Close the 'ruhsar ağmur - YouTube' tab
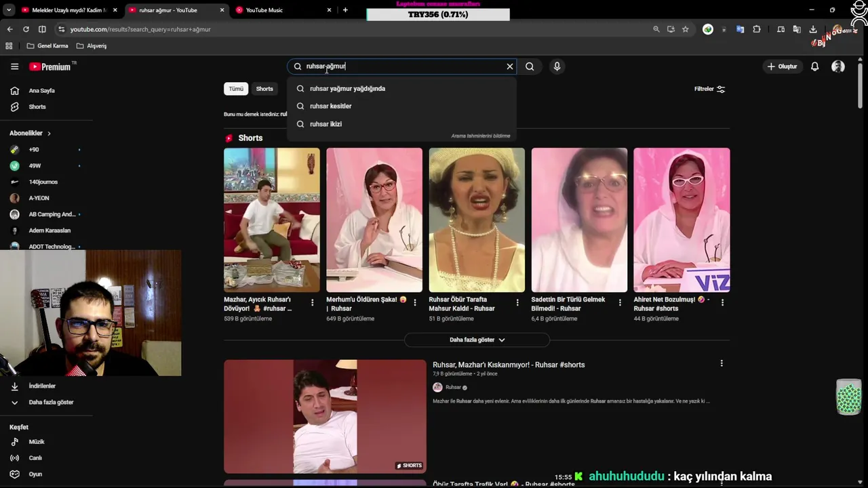Screen dimensions: 868x488 tap(222, 10)
